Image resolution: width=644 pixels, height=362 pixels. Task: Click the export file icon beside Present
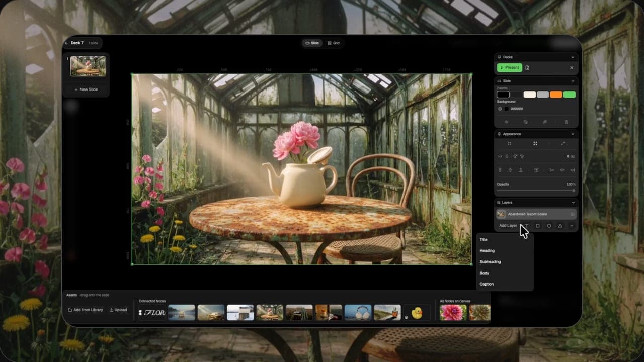point(527,68)
